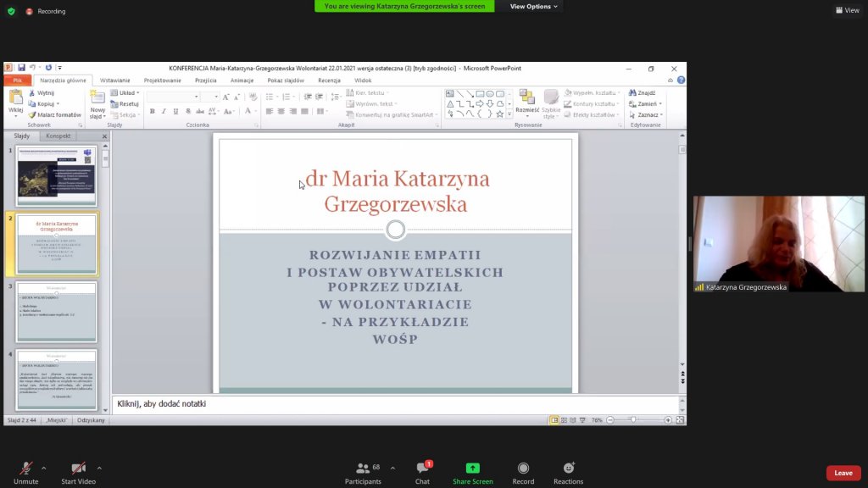Open the Przejścia ribbon tab
Screen dimensions: 868x488
205,80
